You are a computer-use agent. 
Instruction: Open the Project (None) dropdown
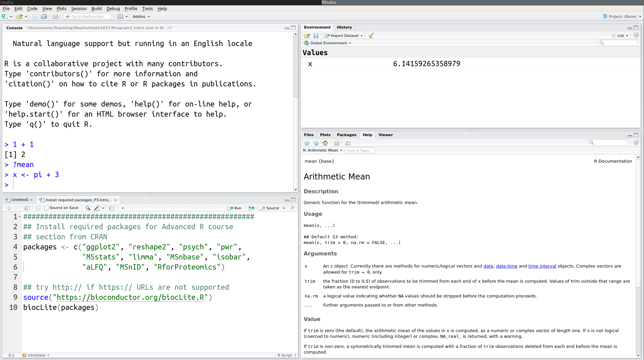coord(622,16)
